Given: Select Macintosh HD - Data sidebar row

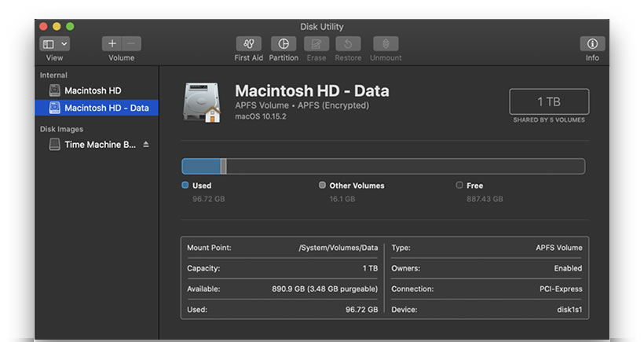Looking at the screenshot, I should 97,108.
